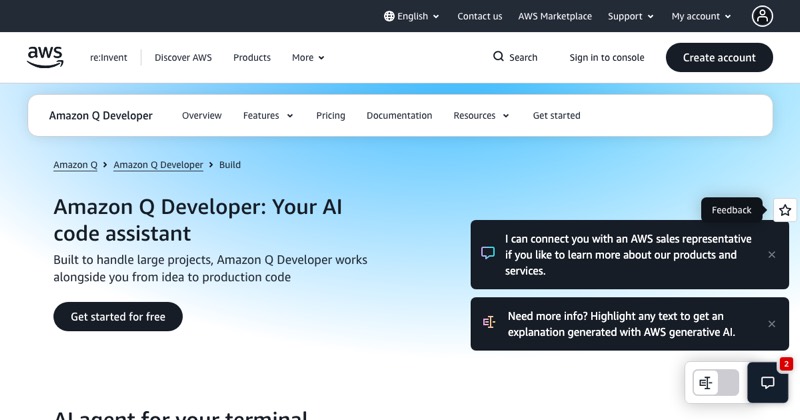Click Sign in to console
The image size is (800, 420).
(607, 58)
